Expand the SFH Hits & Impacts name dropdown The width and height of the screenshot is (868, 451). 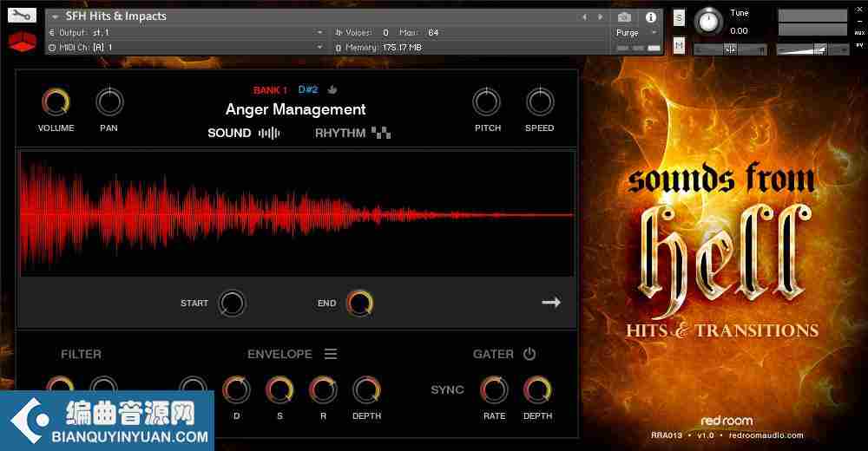click(x=55, y=16)
